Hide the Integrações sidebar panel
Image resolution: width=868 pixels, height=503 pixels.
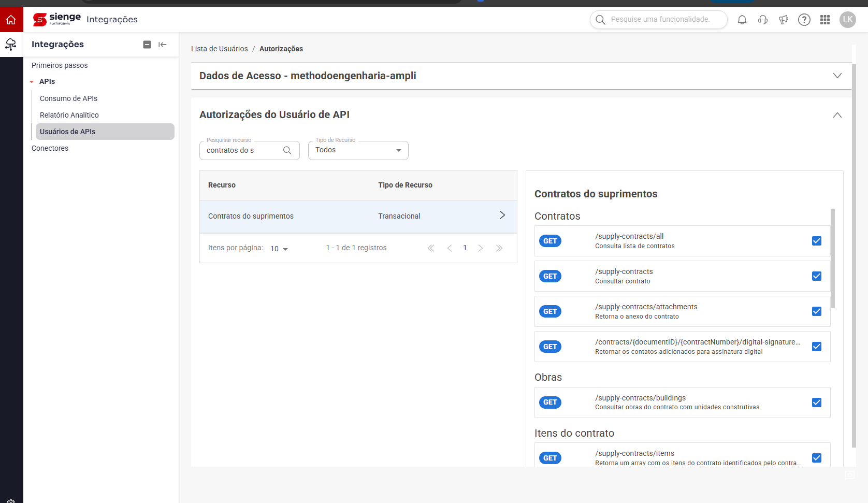coord(163,45)
